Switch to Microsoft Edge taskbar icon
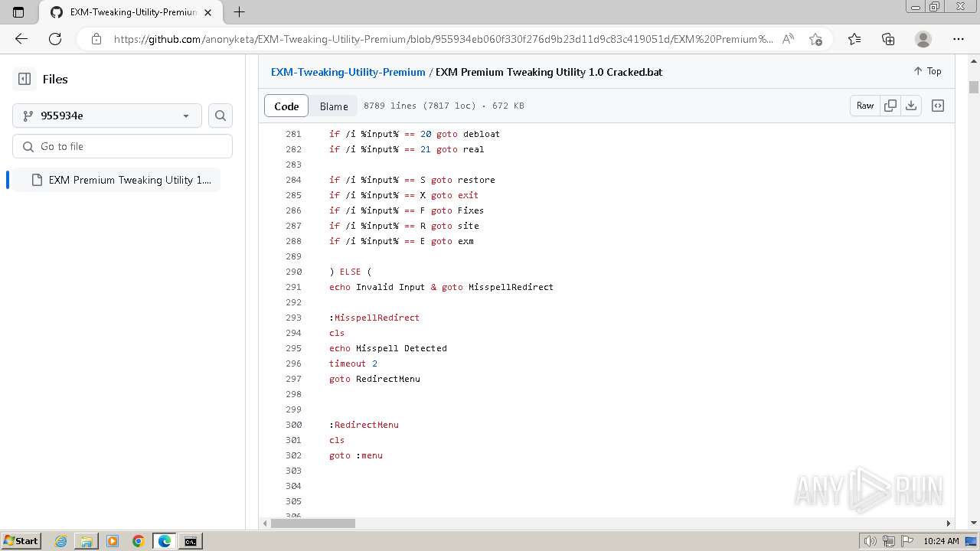The height and width of the screenshot is (551, 980). coord(165,541)
